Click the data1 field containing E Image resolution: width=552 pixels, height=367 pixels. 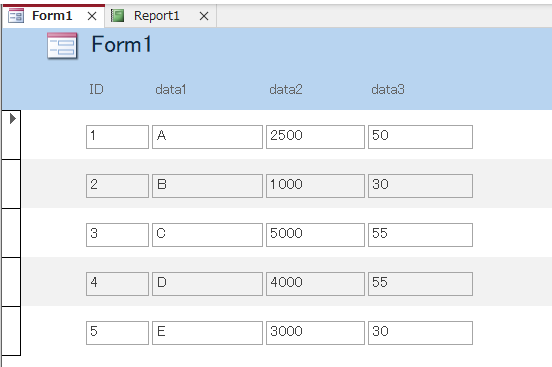click(207, 332)
